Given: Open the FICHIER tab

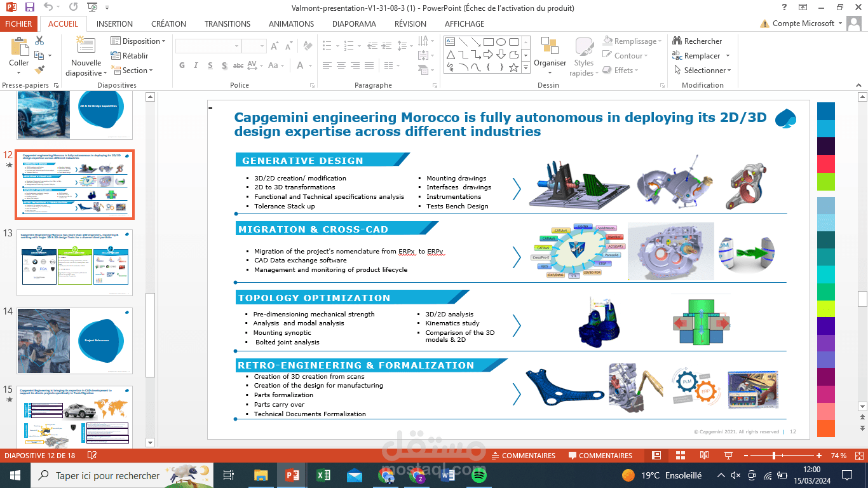Looking at the screenshot, I should (x=19, y=24).
